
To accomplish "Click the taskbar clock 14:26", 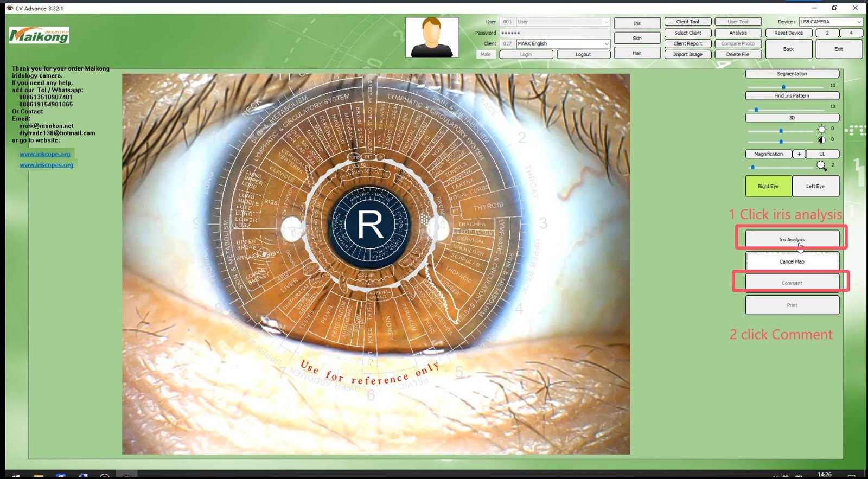I will tap(825, 475).
